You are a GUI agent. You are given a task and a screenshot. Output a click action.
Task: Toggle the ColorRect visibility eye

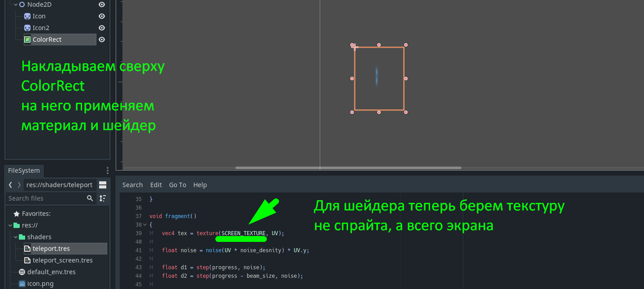[x=102, y=39]
